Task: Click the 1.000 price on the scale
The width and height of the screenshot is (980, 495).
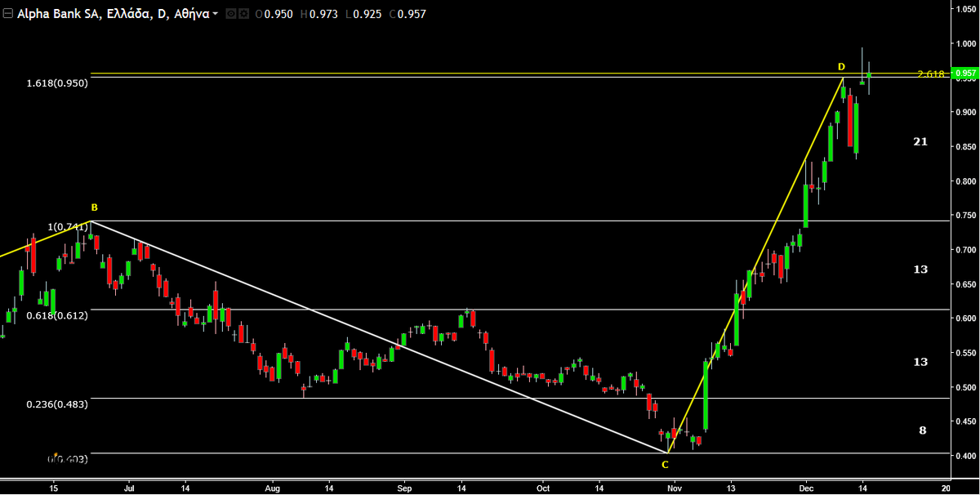Action: tap(965, 43)
